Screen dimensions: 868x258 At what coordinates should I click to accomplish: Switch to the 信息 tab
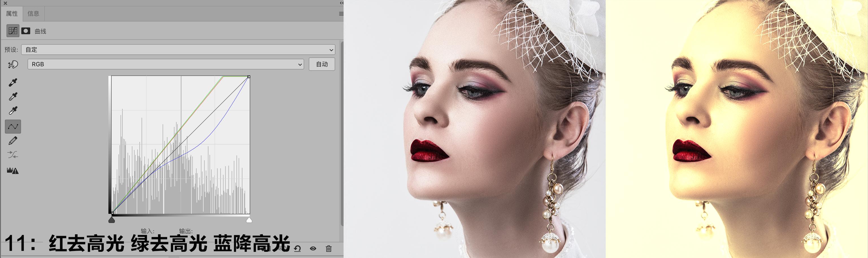pyautogui.click(x=33, y=14)
